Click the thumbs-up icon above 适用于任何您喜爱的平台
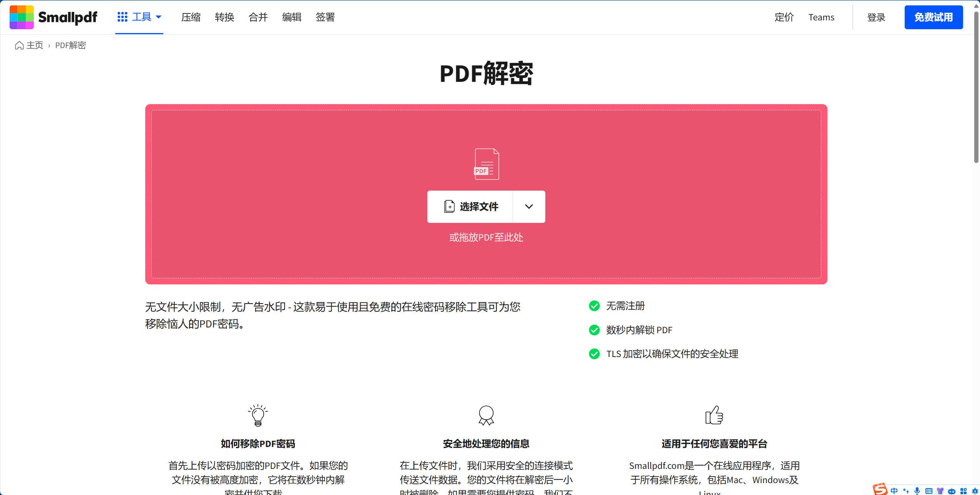 [x=714, y=415]
